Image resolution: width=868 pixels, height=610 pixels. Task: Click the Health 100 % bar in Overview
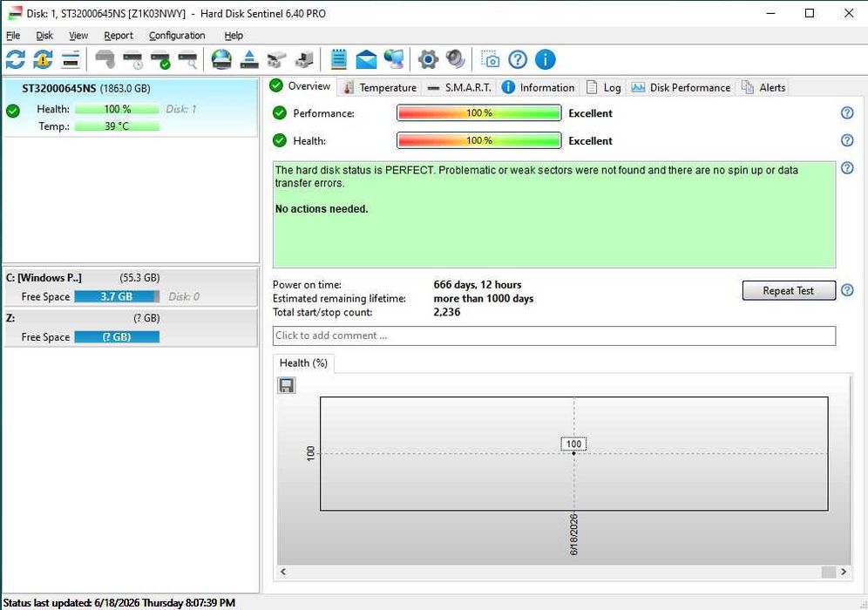pos(478,140)
